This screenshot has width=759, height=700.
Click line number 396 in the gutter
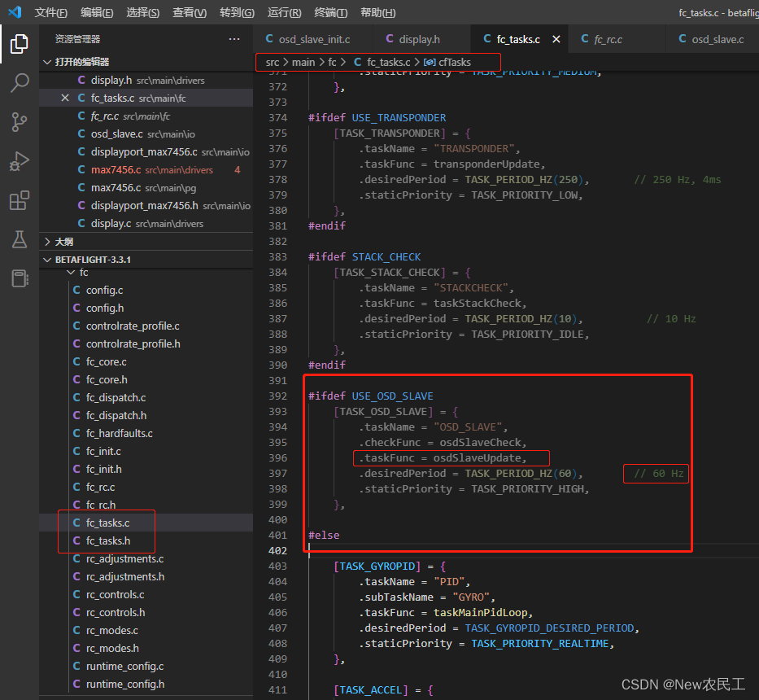coord(278,457)
